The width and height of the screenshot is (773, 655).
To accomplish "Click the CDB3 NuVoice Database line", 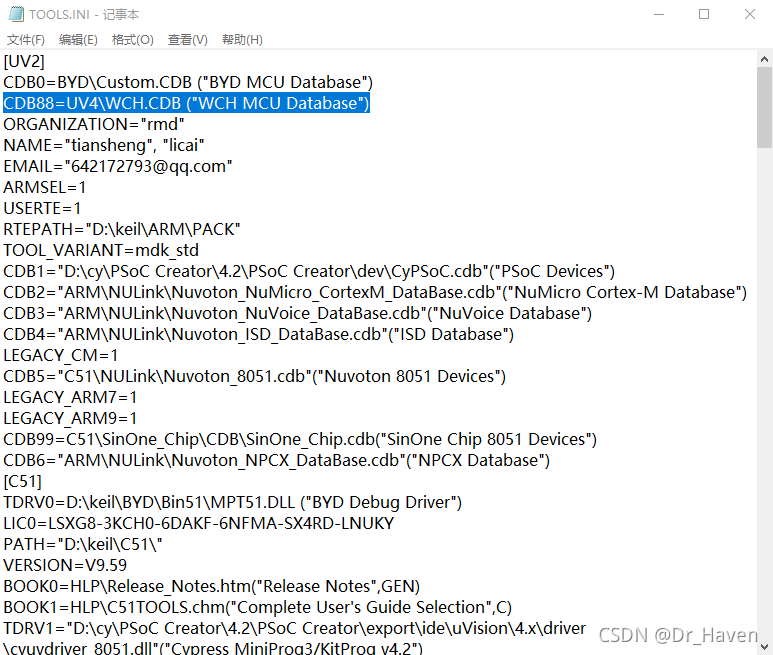I will 297,313.
